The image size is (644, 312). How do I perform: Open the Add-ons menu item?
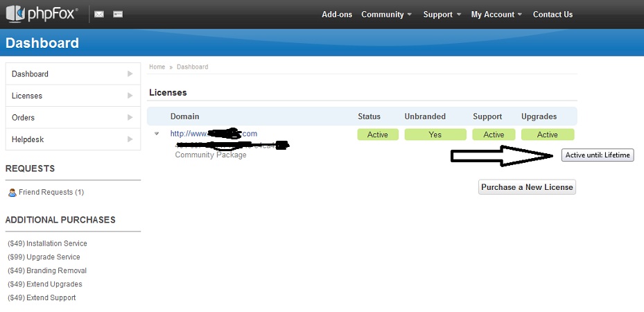[x=337, y=15]
